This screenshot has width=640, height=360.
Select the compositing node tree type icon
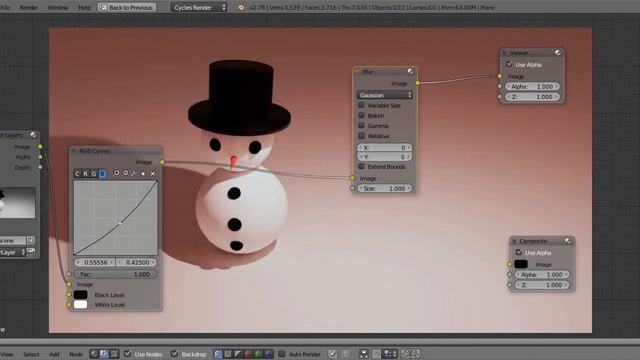pos(104,354)
